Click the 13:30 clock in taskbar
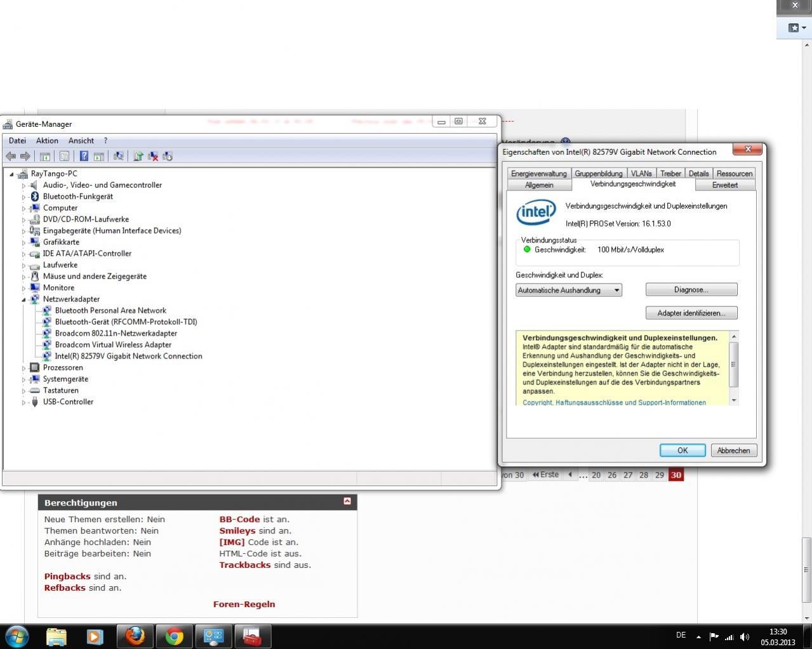Viewport: 812px width, 649px height. coord(778,632)
